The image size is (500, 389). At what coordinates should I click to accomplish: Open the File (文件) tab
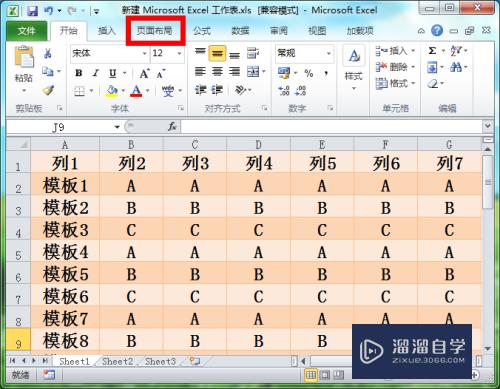point(26,31)
